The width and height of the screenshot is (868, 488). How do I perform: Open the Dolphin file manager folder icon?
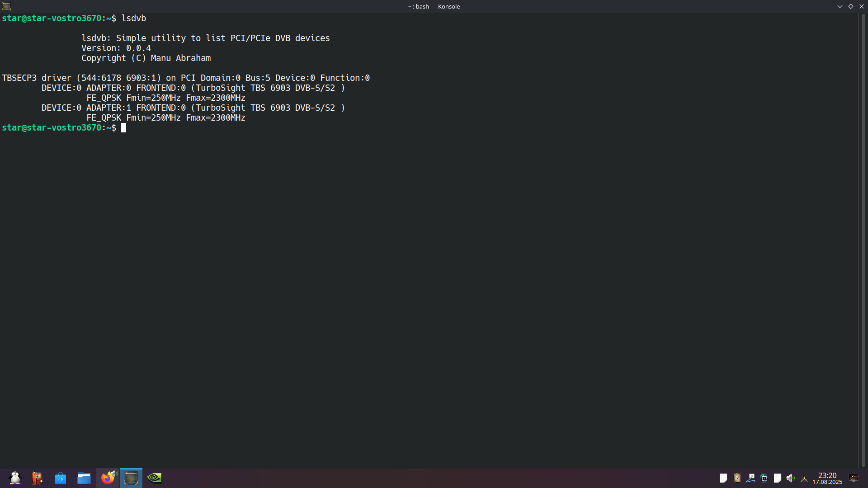[x=84, y=478]
